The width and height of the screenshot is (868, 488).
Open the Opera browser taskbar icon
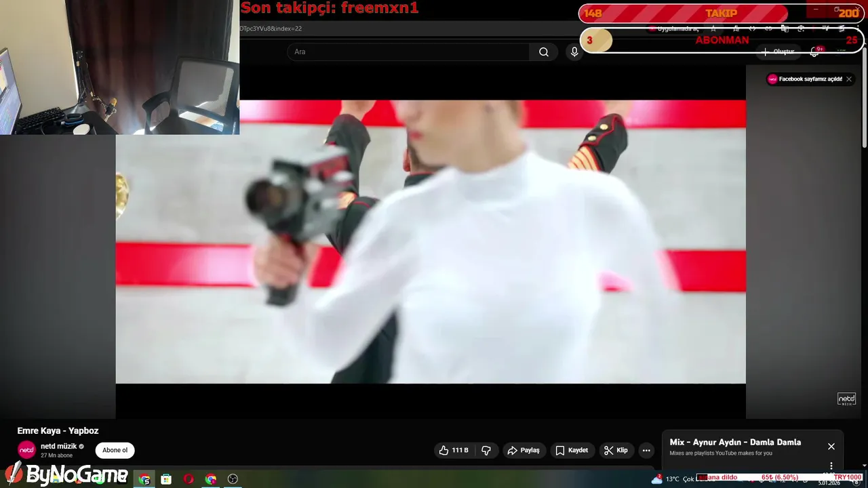point(189,479)
